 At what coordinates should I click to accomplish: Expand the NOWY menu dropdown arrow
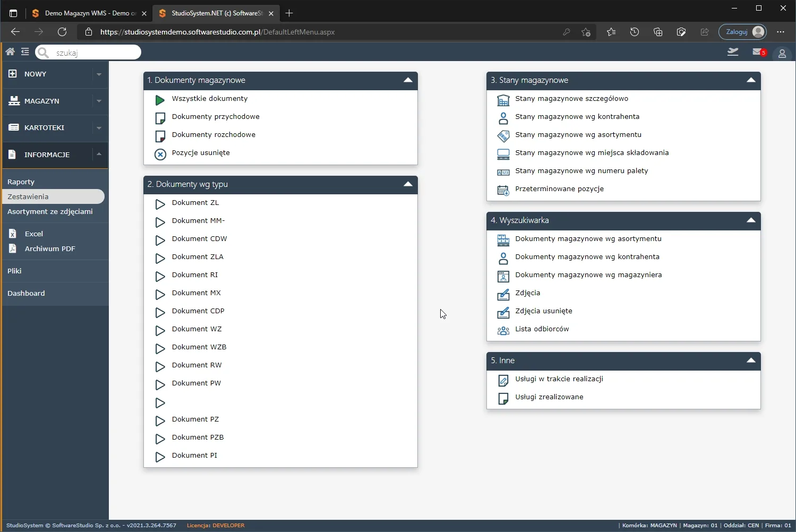click(99, 74)
